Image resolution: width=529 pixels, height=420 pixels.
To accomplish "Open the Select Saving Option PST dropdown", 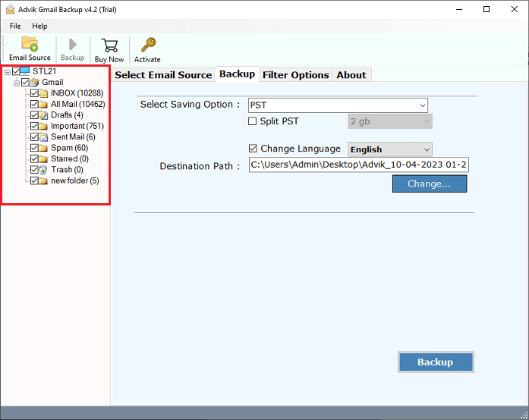I will tap(338, 105).
